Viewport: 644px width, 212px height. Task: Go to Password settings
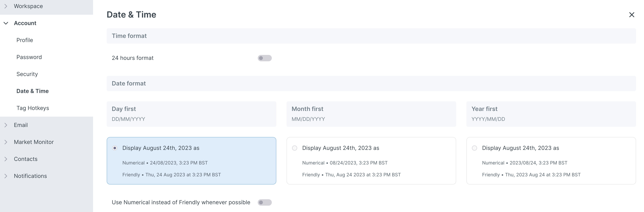click(29, 57)
